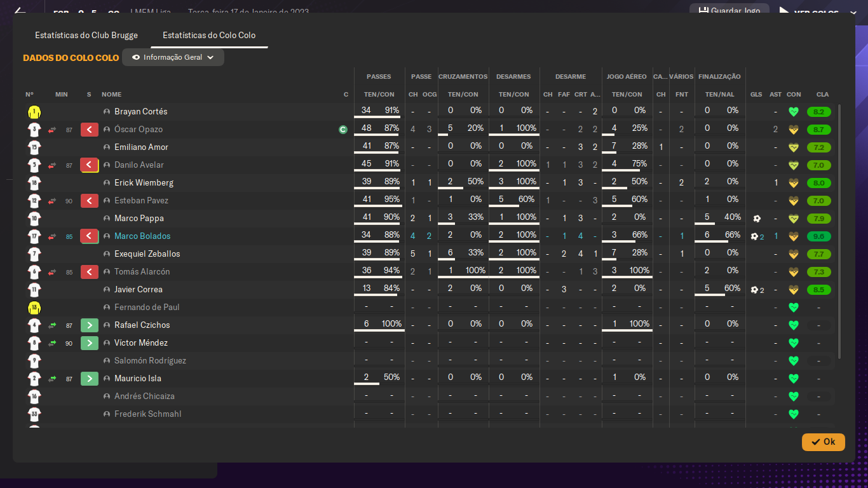Click Marco Bolados's 66% finishing value

tap(733, 235)
